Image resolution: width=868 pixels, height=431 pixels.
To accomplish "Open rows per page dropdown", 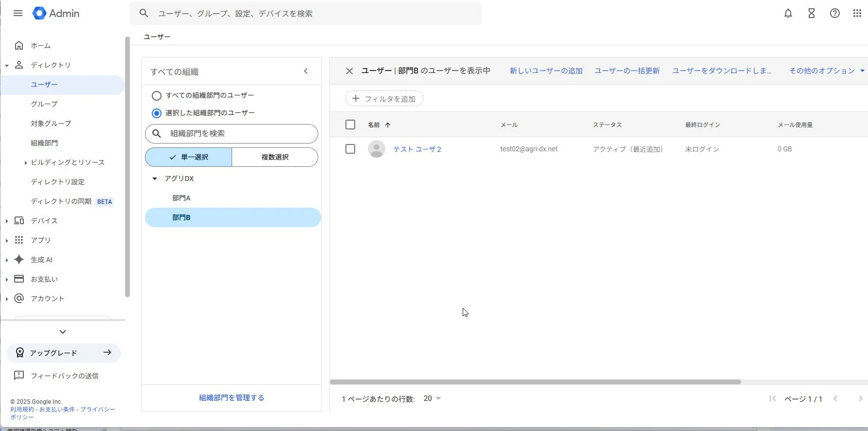I will point(433,398).
